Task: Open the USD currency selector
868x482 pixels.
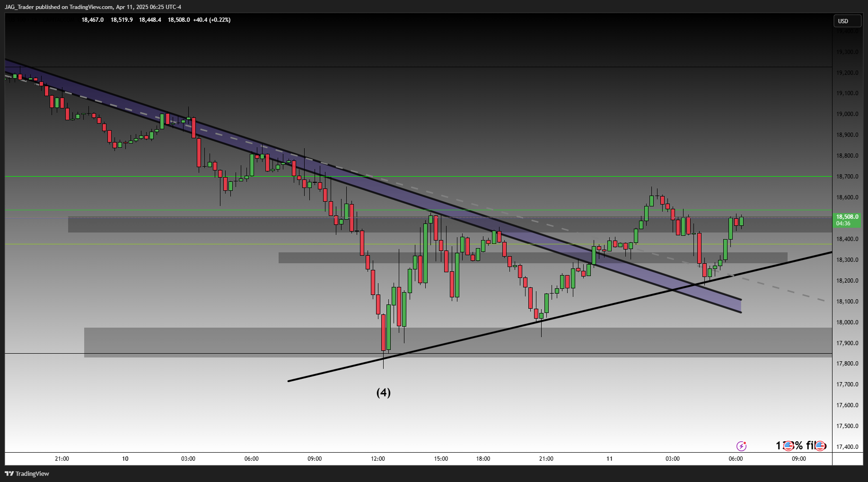Action: pos(847,21)
